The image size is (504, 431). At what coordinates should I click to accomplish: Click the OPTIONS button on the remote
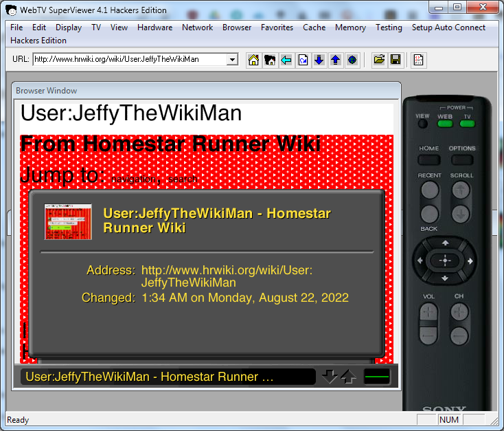tap(462, 159)
